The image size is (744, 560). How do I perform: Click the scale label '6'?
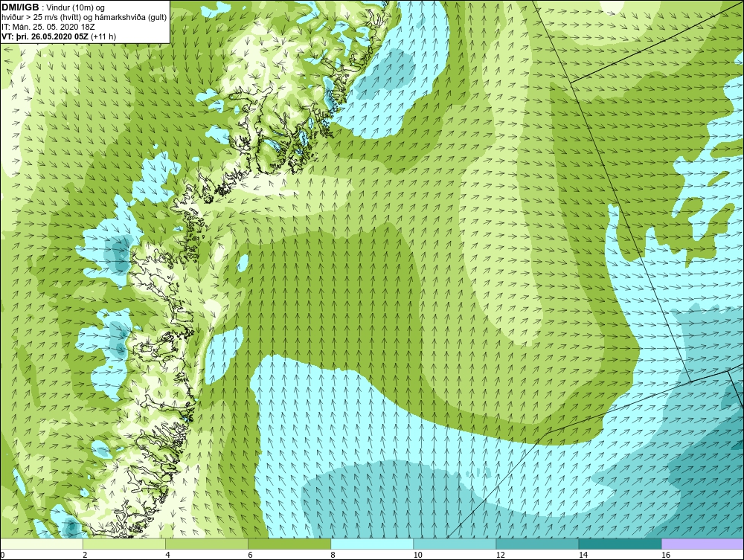tap(250, 555)
